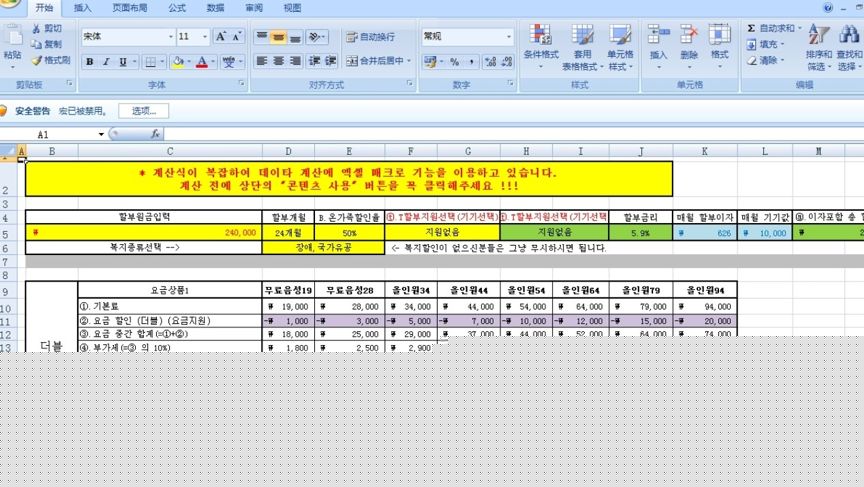Toggle bold formatting
Screen dimensions: 864x487
point(90,62)
